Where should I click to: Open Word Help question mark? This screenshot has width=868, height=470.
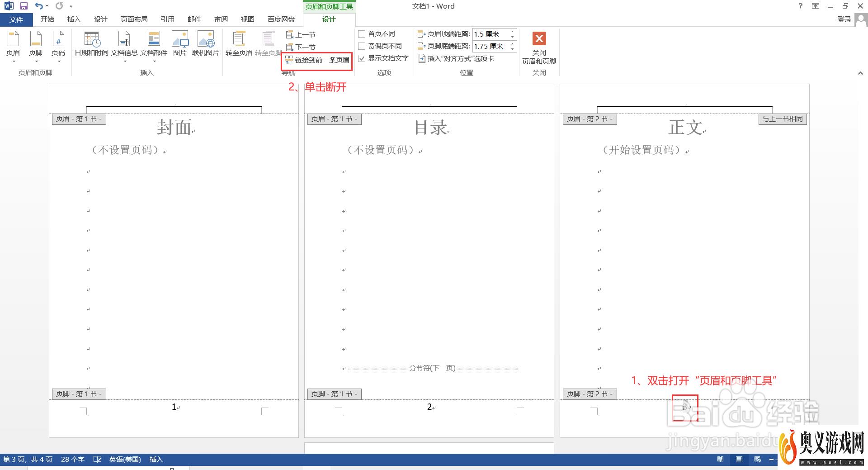click(801, 6)
